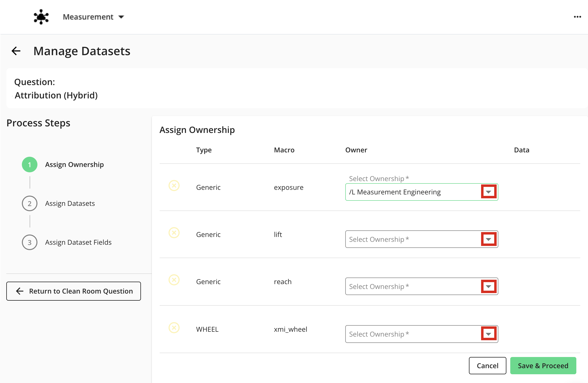The height and width of the screenshot is (383, 588).
Task: Select step 1 circle Assign Ownership
Action: click(x=30, y=165)
